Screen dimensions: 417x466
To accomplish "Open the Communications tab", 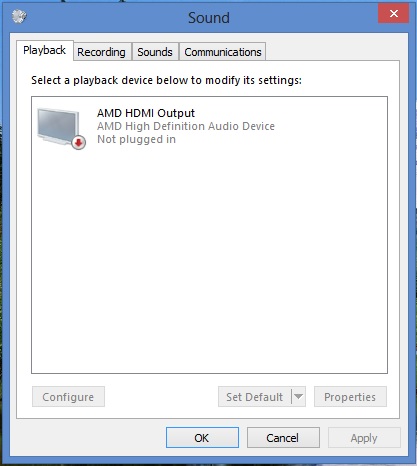I will click(223, 52).
